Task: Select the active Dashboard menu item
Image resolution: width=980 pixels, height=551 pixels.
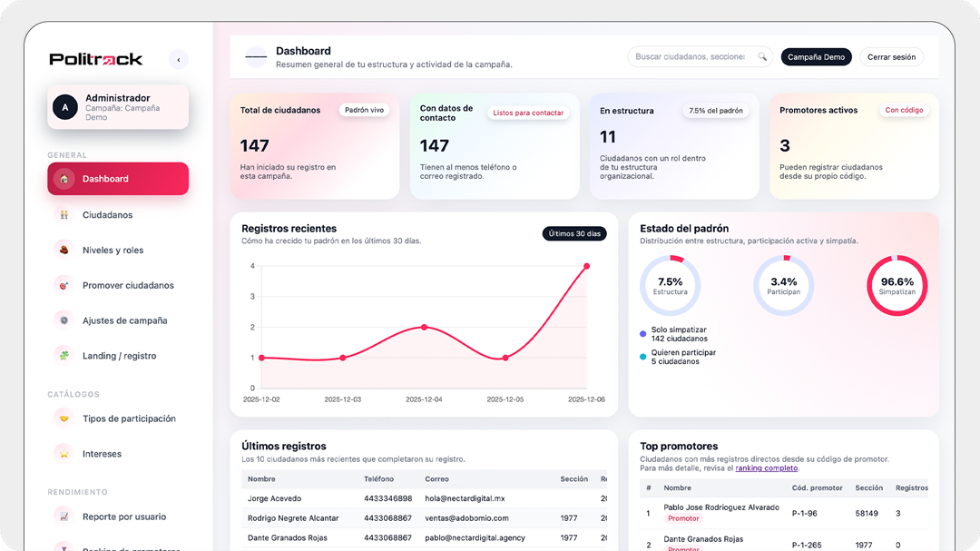Action: 118,179
